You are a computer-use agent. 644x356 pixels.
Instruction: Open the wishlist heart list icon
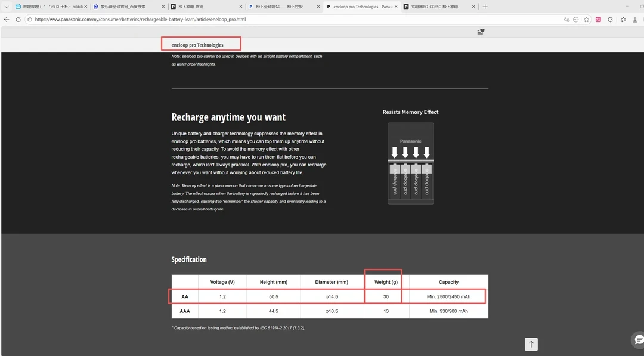481,32
